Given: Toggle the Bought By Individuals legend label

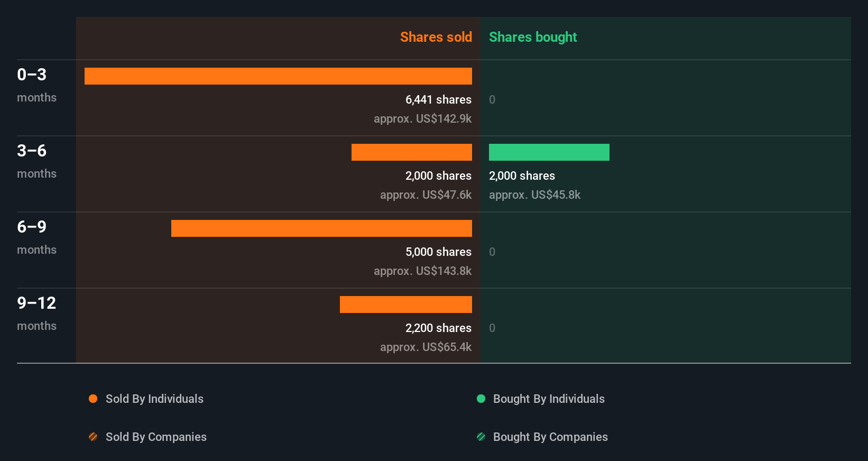Looking at the screenshot, I should tap(549, 399).
